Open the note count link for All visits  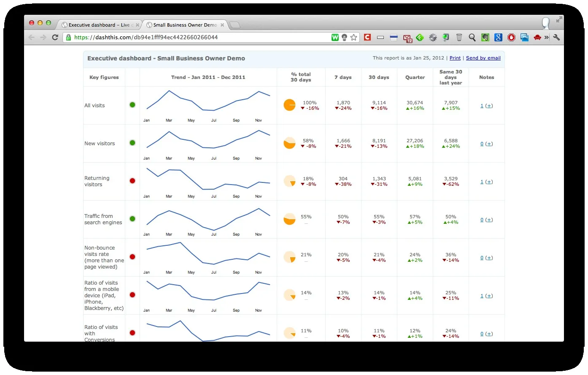click(x=482, y=106)
